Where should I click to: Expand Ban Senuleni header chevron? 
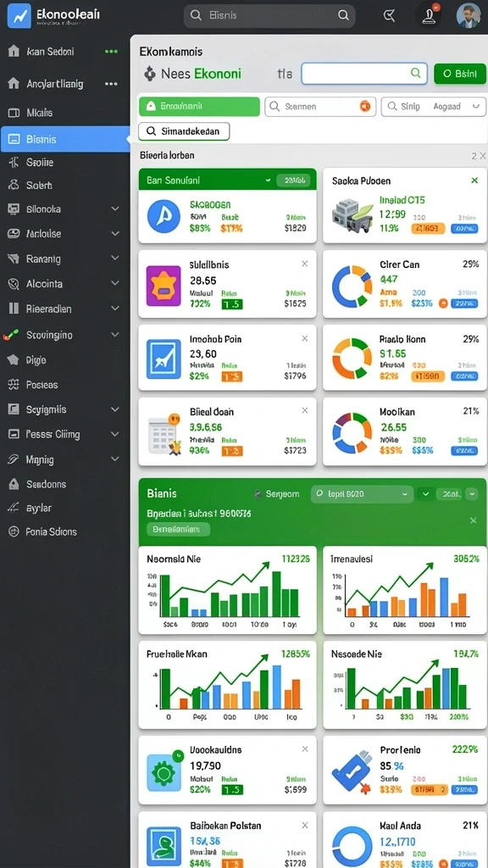pyautogui.click(x=268, y=180)
